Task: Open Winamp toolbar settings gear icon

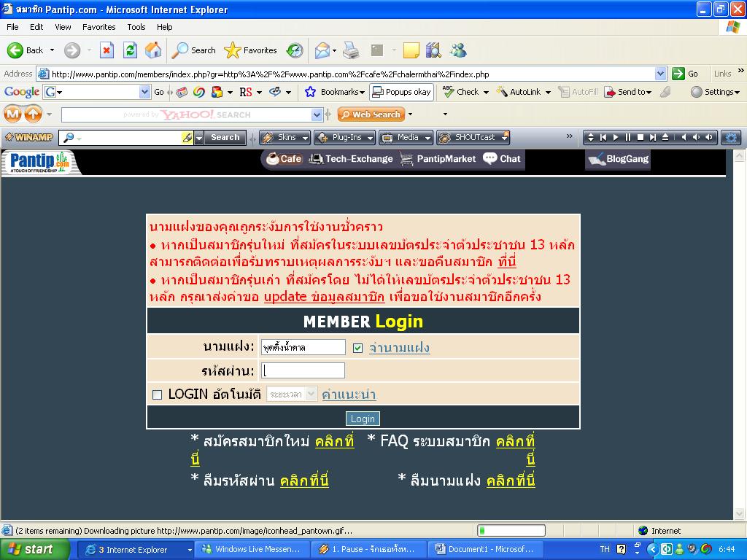Action: 731,137
